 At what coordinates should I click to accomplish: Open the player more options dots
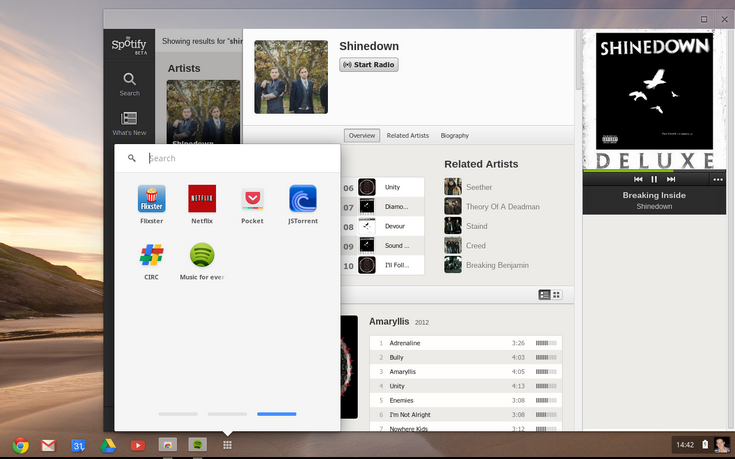(x=718, y=180)
